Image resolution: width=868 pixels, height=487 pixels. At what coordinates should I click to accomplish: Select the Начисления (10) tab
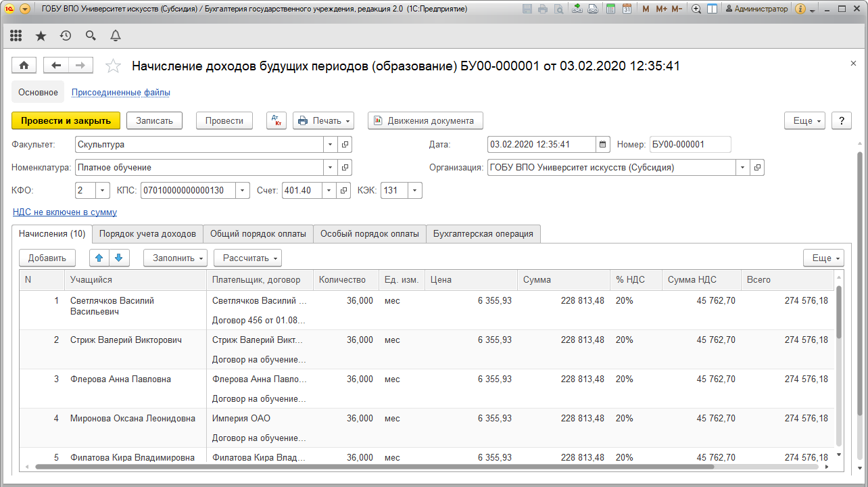click(x=52, y=233)
